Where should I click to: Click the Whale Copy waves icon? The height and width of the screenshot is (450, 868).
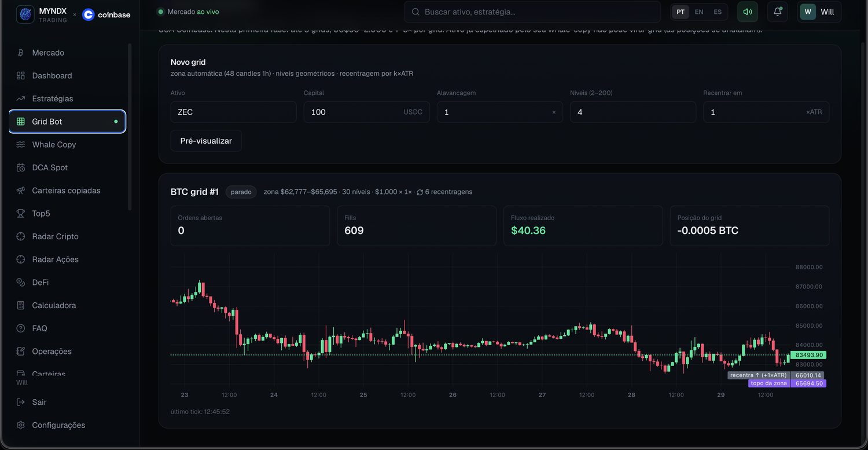pos(21,145)
